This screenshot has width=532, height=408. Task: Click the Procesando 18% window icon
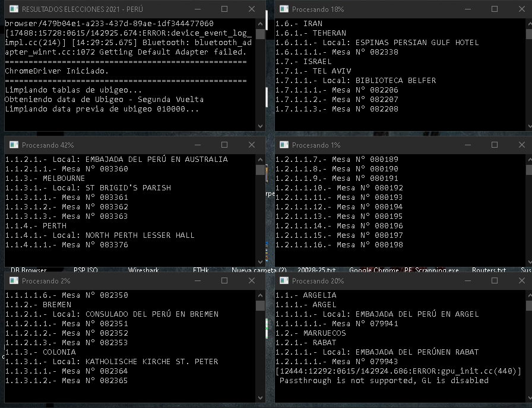[x=284, y=9]
